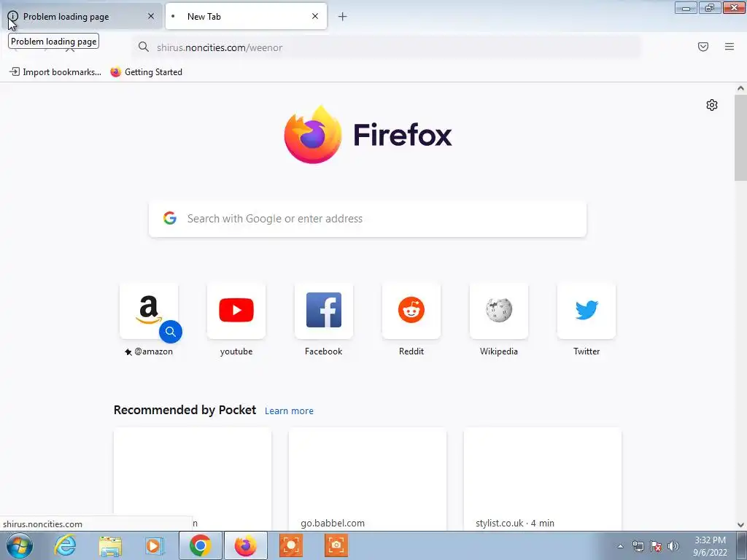
Task: Open the stylist.co.uk Pocket card
Action: pos(543,478)
